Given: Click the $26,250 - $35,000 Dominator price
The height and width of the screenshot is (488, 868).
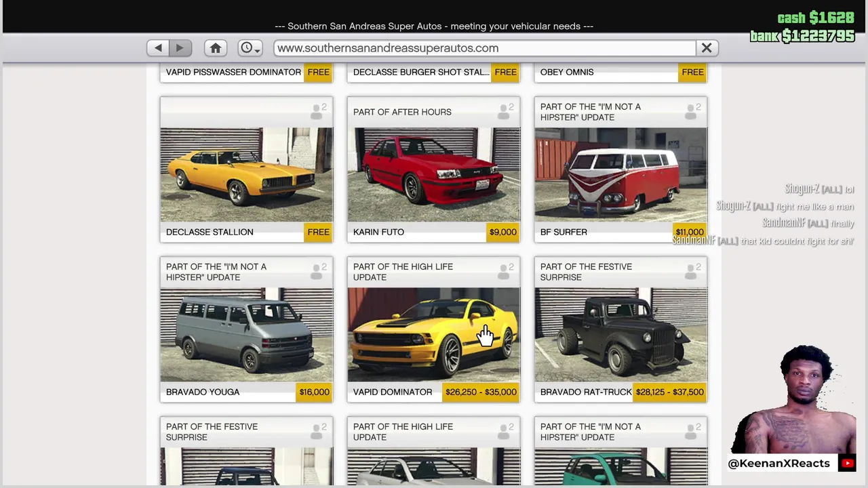Looking at the screenshot, I should tap(481, 392).
